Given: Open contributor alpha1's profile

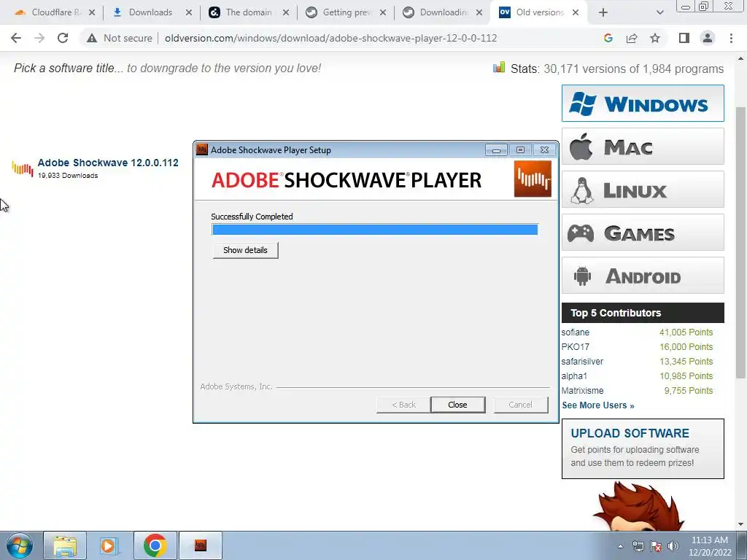Looking at the screenshot, I should (x=574, y=376).
